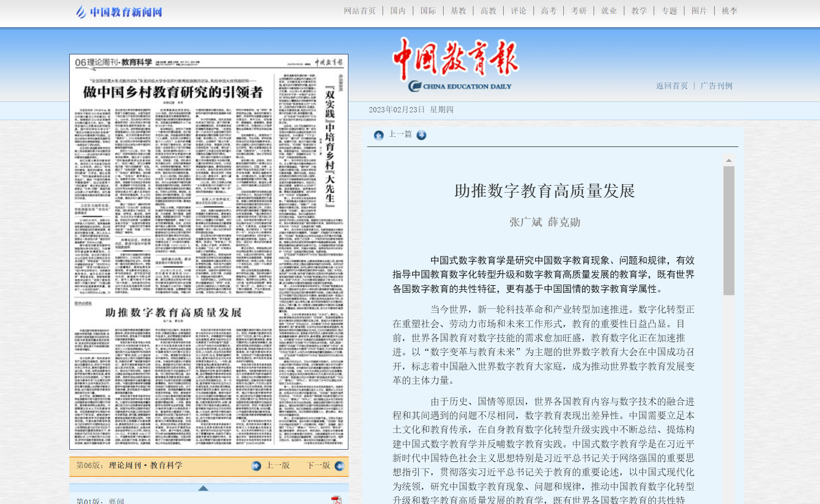Click the article title 助推数字教育高质量发展
820x504 pixels.
click(544, 191)
